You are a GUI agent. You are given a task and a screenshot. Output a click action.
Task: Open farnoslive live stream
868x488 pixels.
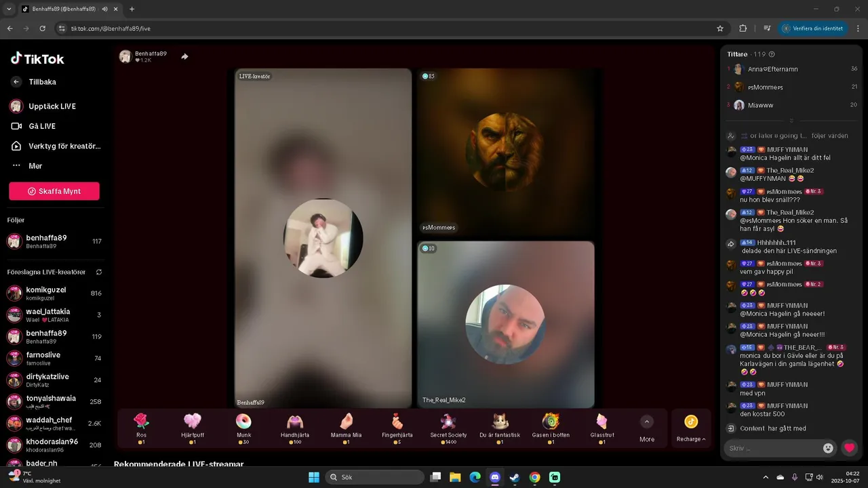[54, 358]
